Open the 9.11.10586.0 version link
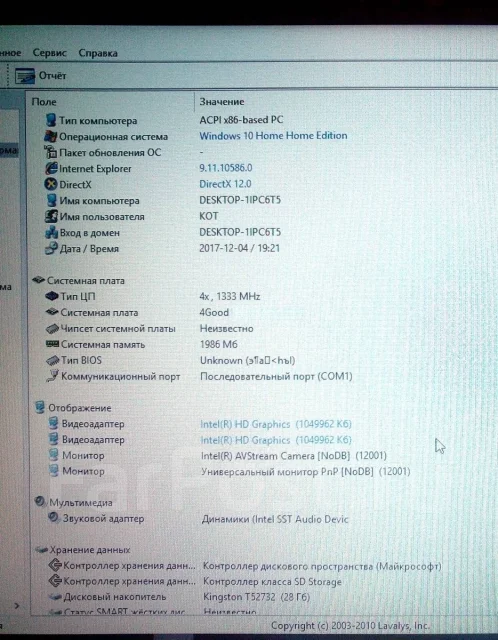The image size is (498, 640). point(225,168)
